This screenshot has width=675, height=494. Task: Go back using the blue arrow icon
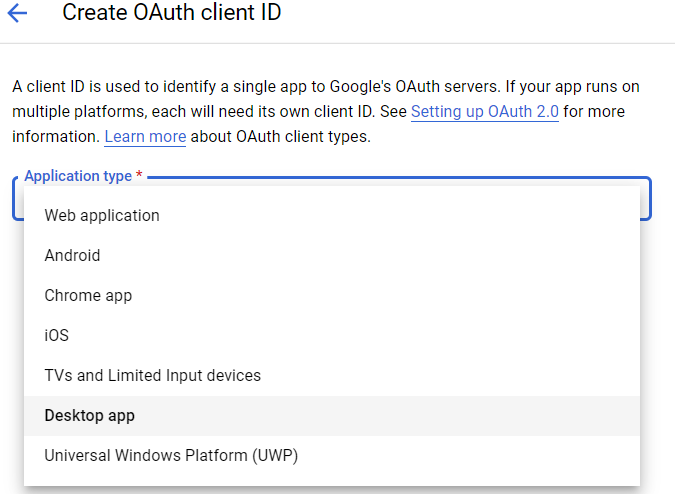tap(17, 12)
